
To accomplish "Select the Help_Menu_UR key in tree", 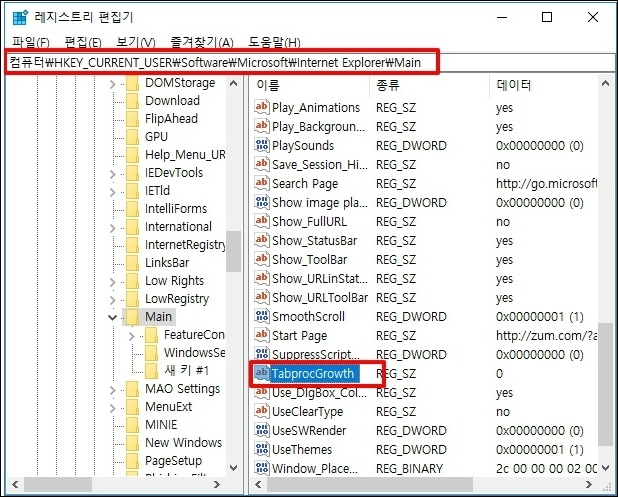I will 185,154.
